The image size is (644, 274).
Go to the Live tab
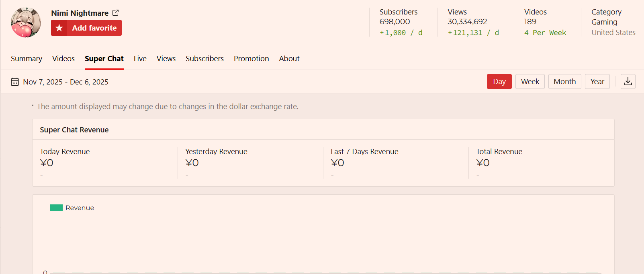[140, 58]
